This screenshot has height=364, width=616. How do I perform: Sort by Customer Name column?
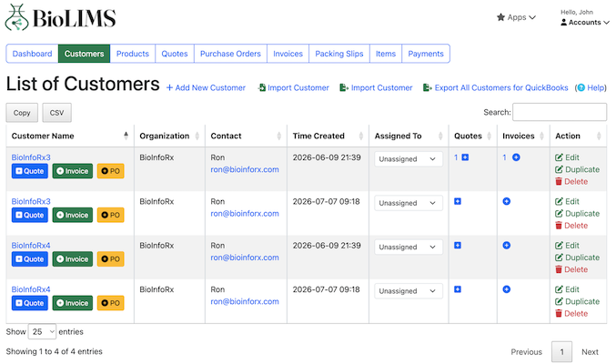[x=70, y=136]
